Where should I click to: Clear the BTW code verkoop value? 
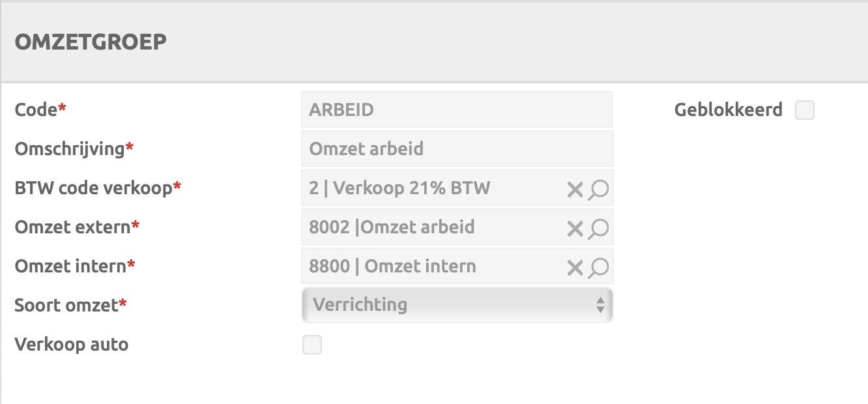coord(574,190)
